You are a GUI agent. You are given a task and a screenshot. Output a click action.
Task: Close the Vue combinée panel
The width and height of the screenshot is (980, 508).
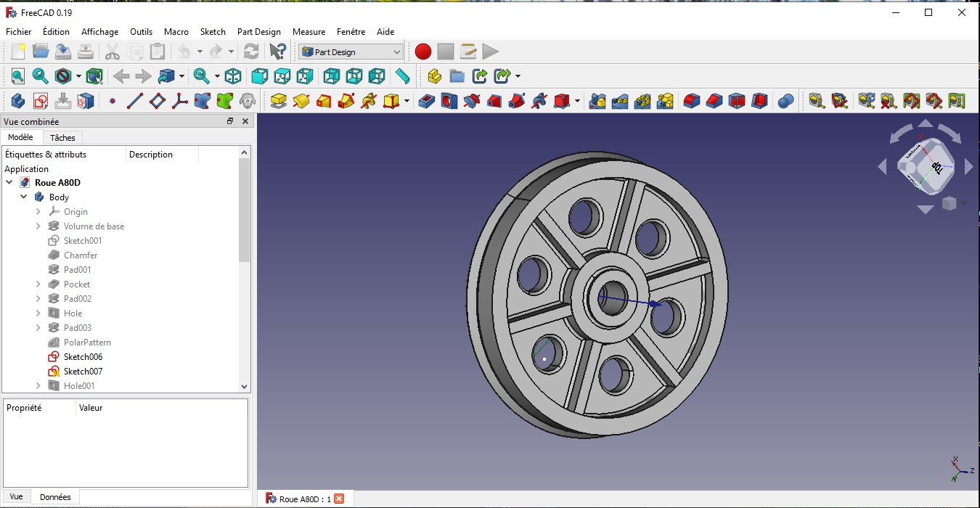[245, 122]
